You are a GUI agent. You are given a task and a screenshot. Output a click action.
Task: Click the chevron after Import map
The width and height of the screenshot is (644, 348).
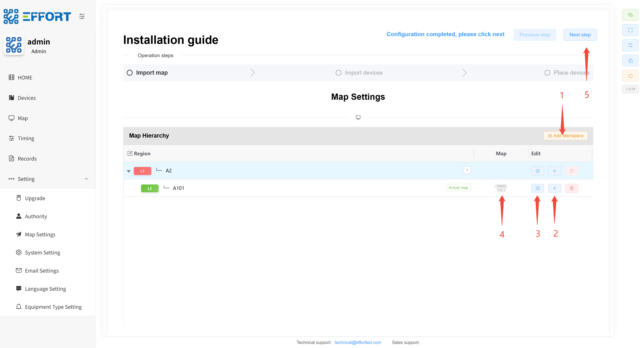[253, 73]
